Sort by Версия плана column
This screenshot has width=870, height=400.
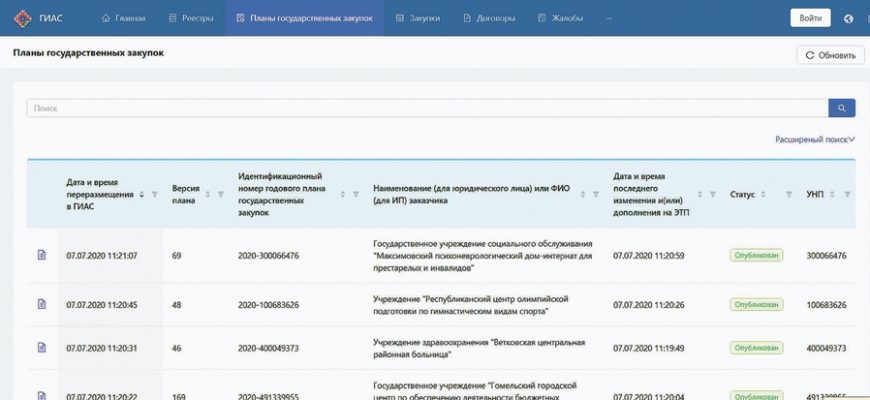[x=208, y=194]
